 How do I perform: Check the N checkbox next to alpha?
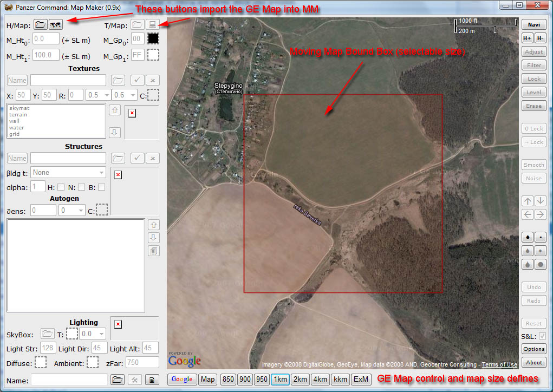coord(81,187)
